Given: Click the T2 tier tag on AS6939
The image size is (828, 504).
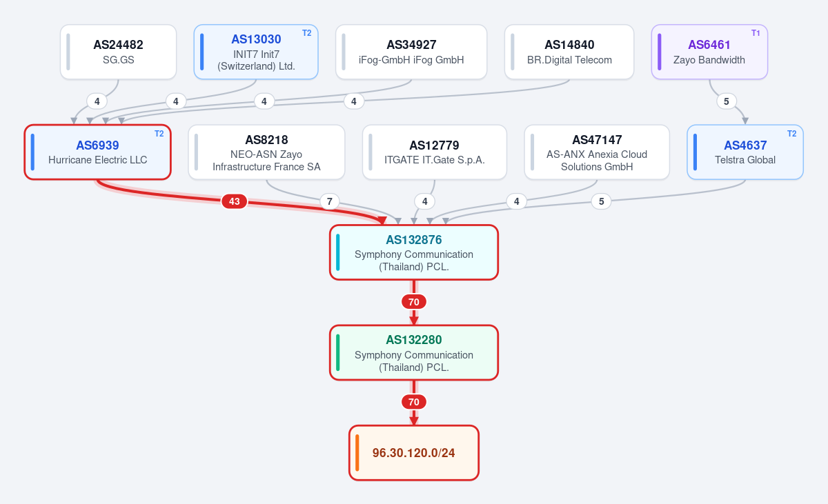Looking at the screenshot, I should click(x=159, y=134).
